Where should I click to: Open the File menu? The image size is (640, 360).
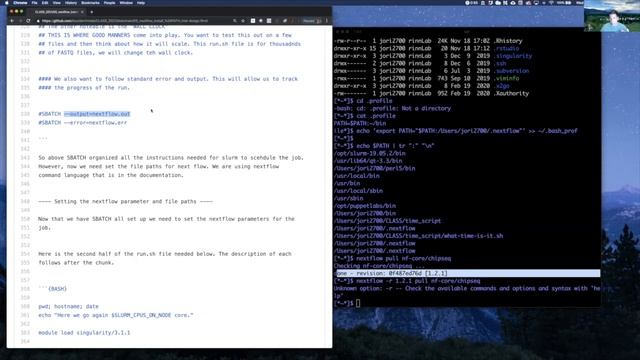pos(34,2)
